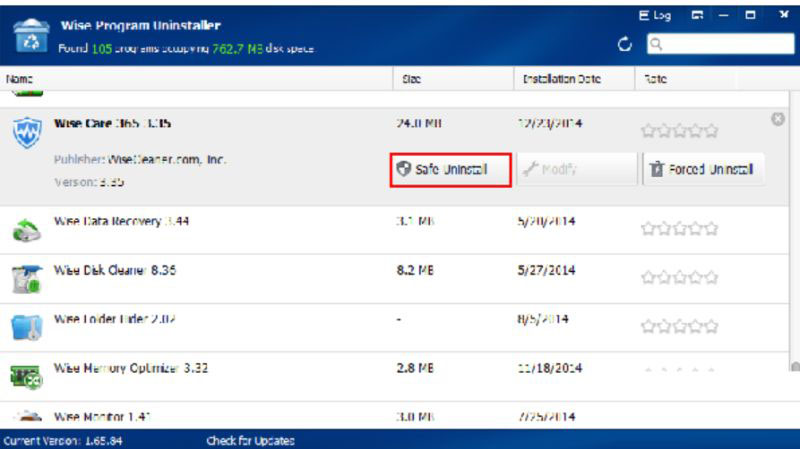Select the Wise Folder Hider row
The height and width of the screenshot is (449, 800).
tap(394, 328)
